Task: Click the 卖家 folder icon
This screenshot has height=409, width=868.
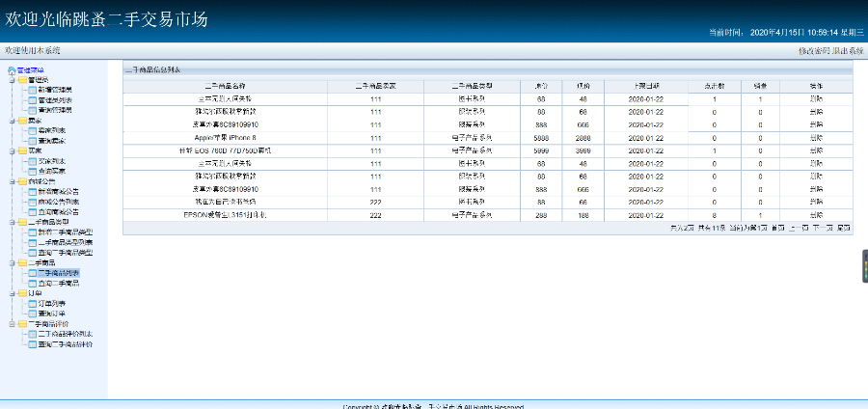Action: coord(22,121)
